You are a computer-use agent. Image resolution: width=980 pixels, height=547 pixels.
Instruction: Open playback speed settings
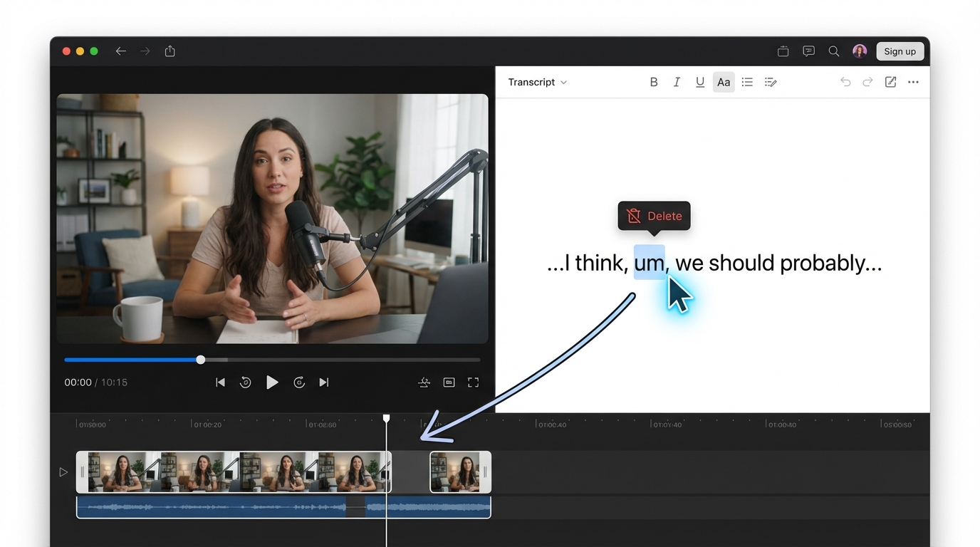[424, 382]
